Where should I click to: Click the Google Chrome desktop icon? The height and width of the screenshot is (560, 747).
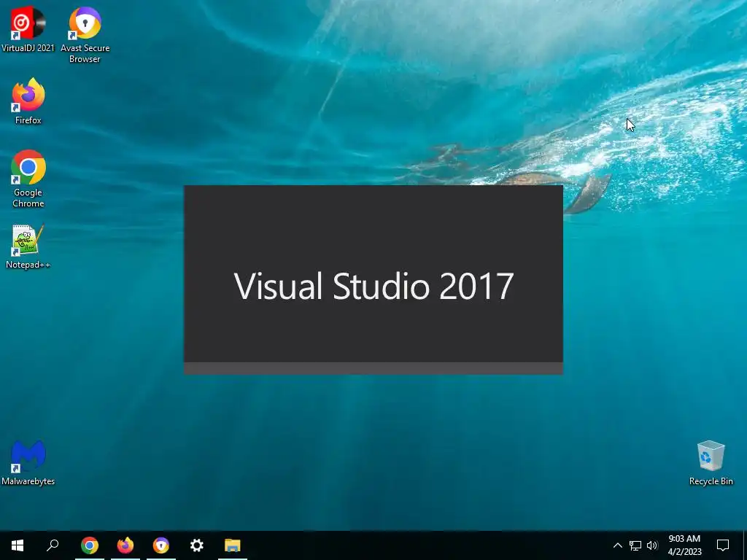tap(28, 179)
